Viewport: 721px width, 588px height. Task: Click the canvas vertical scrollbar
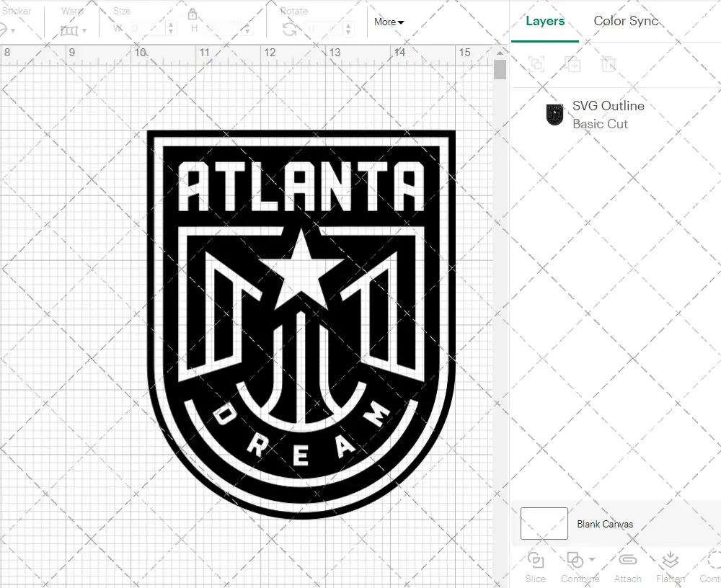click(x=499, y=68)
